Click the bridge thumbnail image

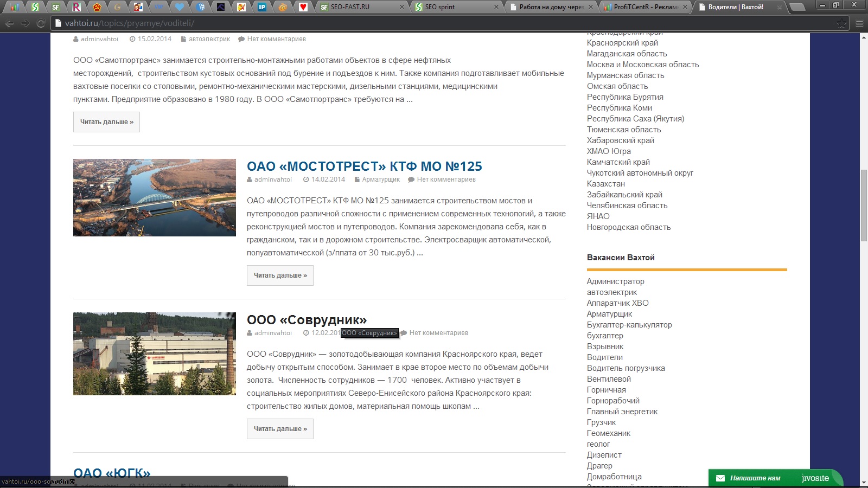[x=155, y=197]
